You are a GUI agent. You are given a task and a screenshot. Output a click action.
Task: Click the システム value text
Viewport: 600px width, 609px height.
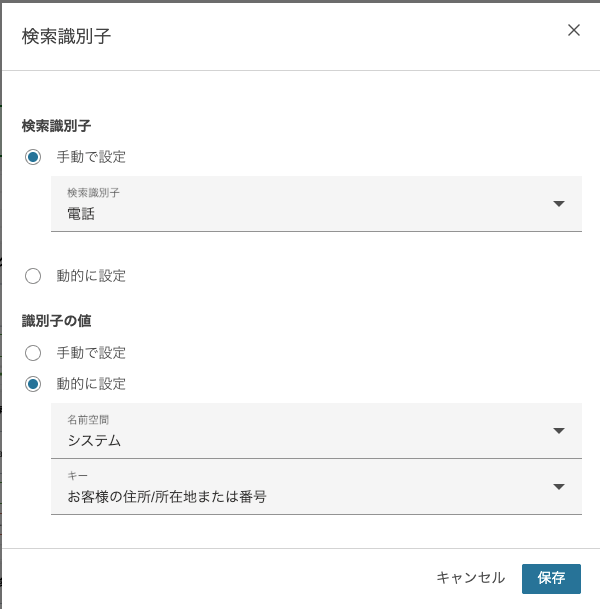(x=94, y=440)
